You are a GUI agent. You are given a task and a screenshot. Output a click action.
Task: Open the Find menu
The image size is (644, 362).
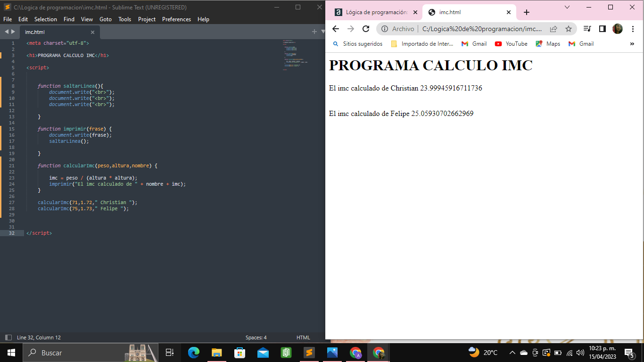tap(69, 19)
